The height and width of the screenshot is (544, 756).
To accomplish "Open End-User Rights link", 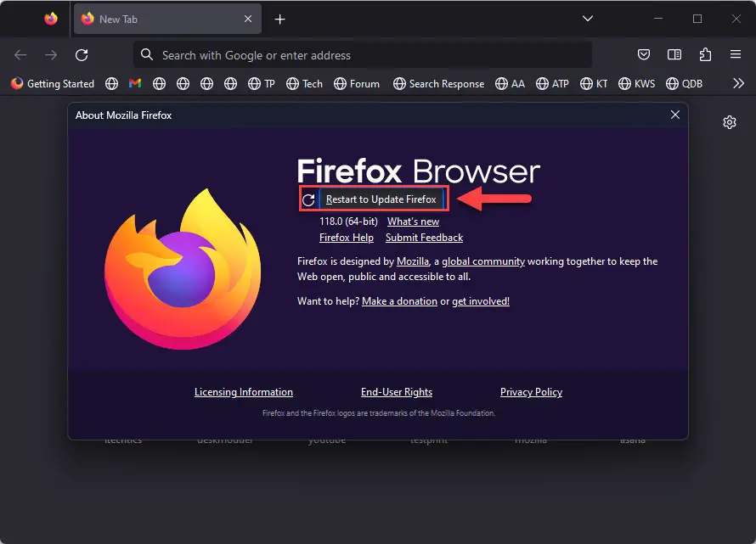I will pyautogui.click(x=397, y=392).
